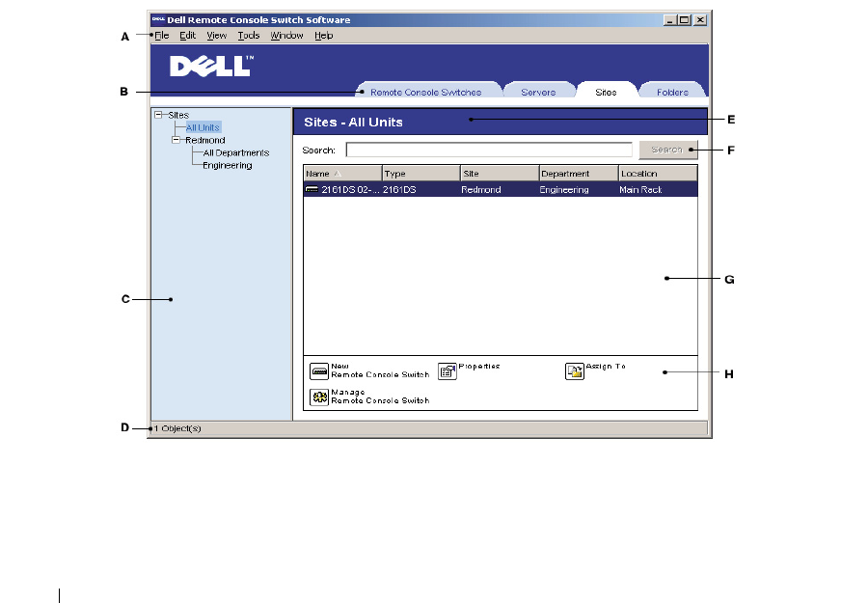Viewport: 868px width, 603px height.
Task: Select the 2161DS 02-... name cell
Action: click(350, 189)
